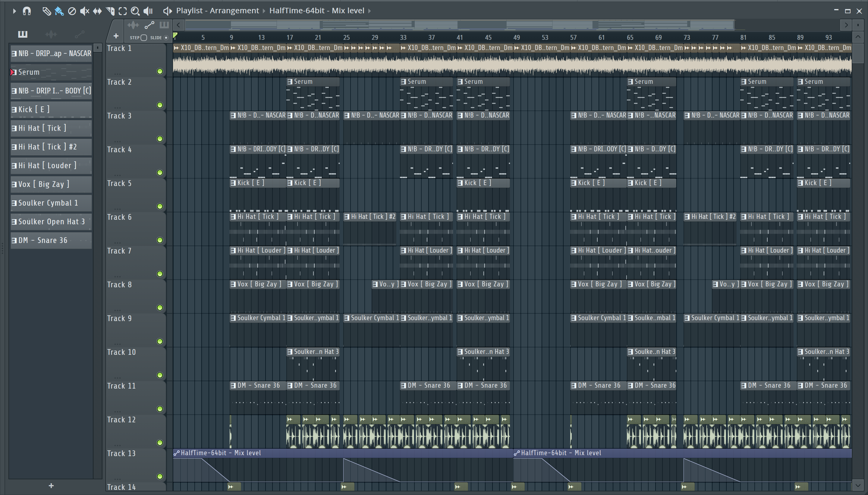The width and height of the screenshot is (868, 495).
Task: Select the Paint brush tool
Action: tap(59, 11)
